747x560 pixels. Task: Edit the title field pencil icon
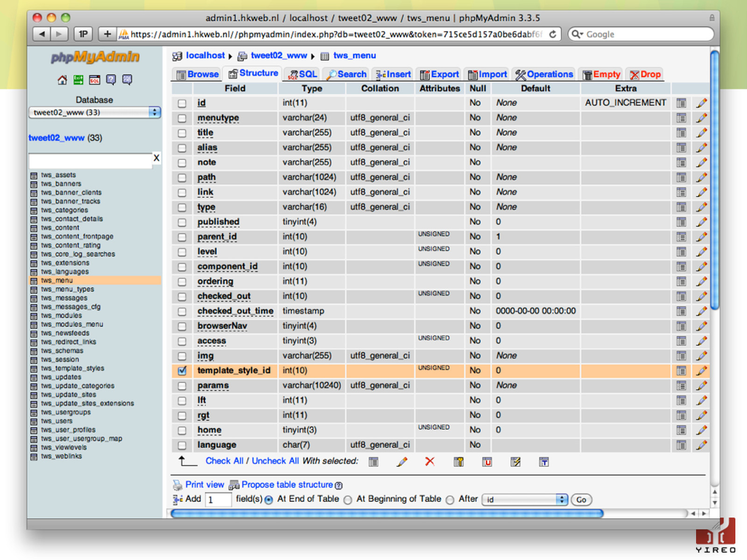click(701, 133)
